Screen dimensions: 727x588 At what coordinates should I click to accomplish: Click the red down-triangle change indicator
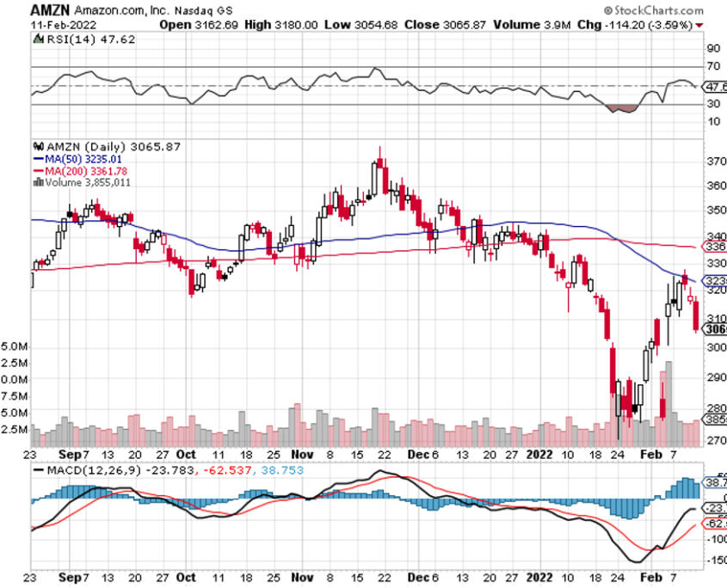click(x=699, y=26)
